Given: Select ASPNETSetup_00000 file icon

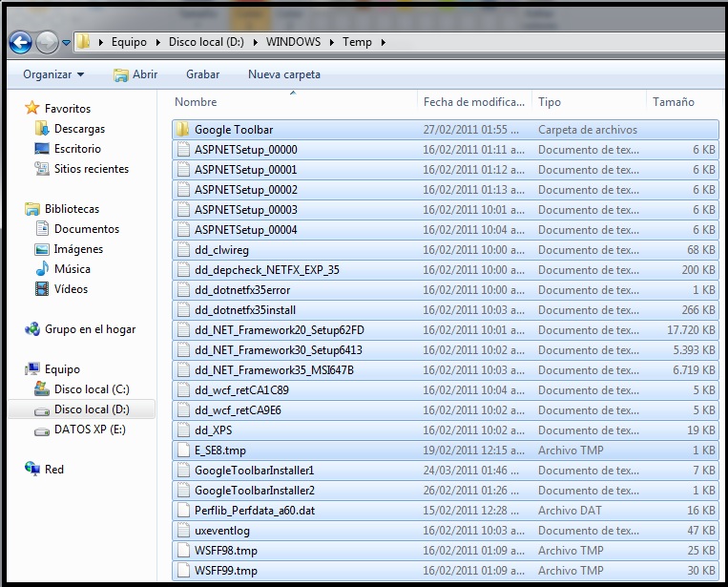Looking at the screenshot, I should click(x=183, y=149).
